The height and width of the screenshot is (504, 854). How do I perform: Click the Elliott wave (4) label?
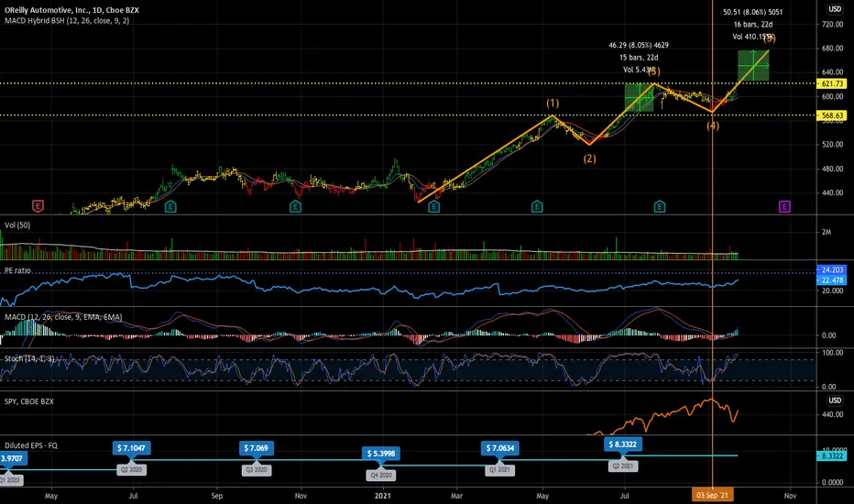pyautogui.click(x=712, y=126)
